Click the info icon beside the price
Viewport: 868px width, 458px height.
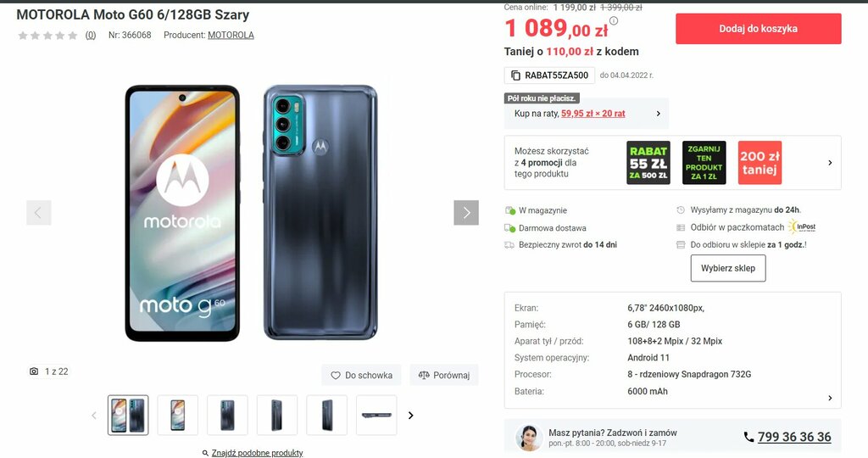tap(614, 21)
